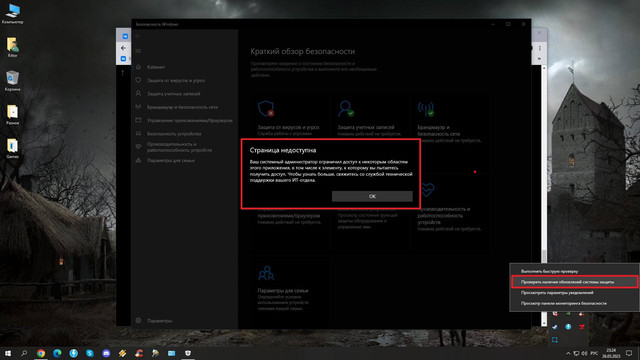The width and height of the screenshot is (640, 360).
Task: Confirm the Страница недоступна dialog with OK
Action: (372, 196)
